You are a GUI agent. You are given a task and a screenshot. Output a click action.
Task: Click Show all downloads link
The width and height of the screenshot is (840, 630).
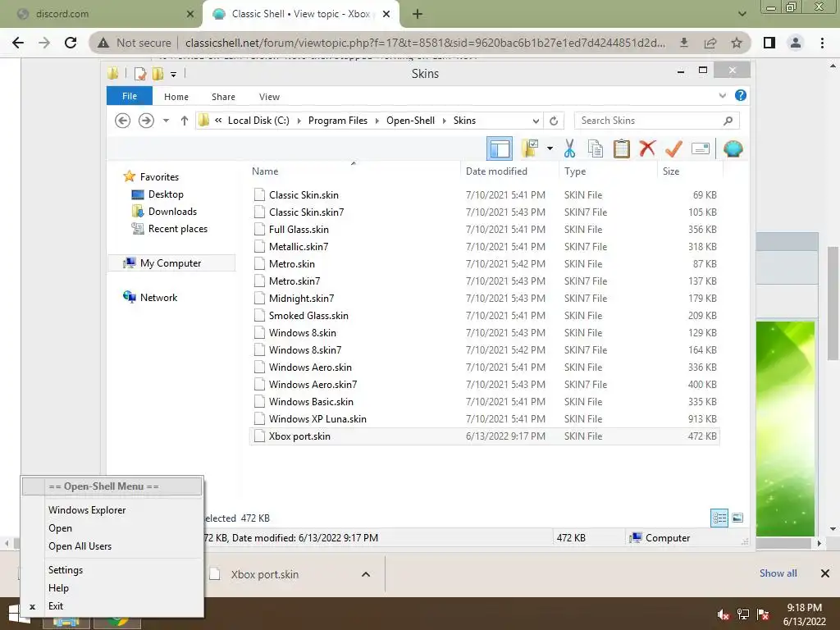778,573
